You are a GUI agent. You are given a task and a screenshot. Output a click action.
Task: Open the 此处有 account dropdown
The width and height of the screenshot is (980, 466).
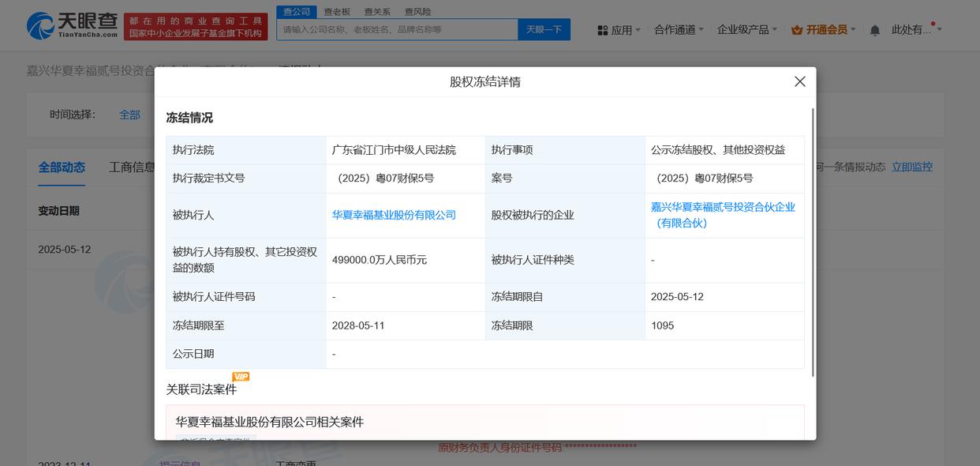[x=916, y=30]
